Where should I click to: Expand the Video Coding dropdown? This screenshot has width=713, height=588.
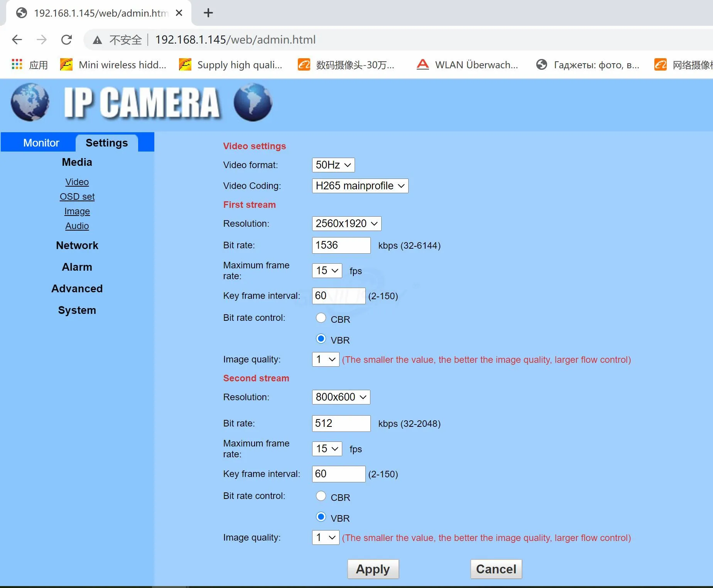pos(360,186)
